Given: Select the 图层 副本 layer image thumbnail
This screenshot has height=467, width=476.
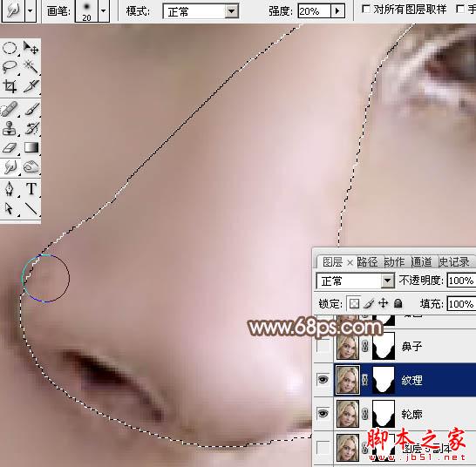Looking at the screenshot, I should [x=348, y=448].
